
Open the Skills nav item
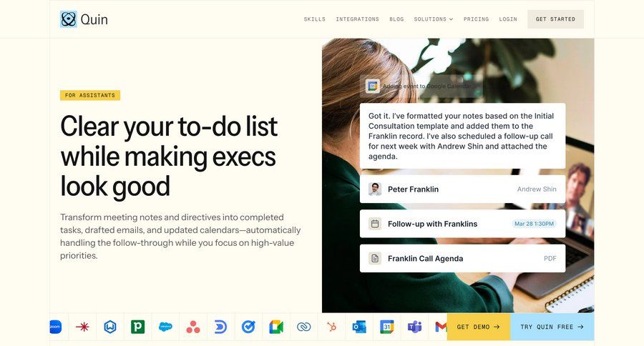[x=315, y=19]
